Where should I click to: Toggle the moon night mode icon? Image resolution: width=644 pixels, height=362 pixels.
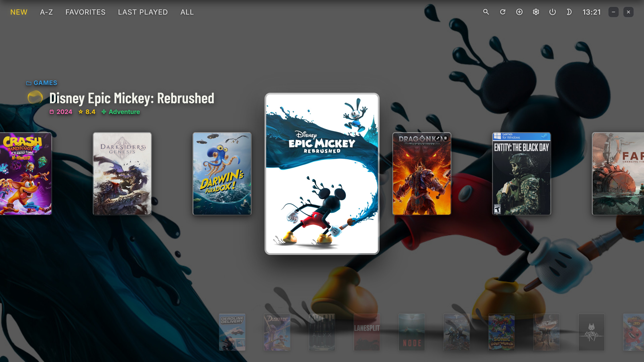coord(569,12)
